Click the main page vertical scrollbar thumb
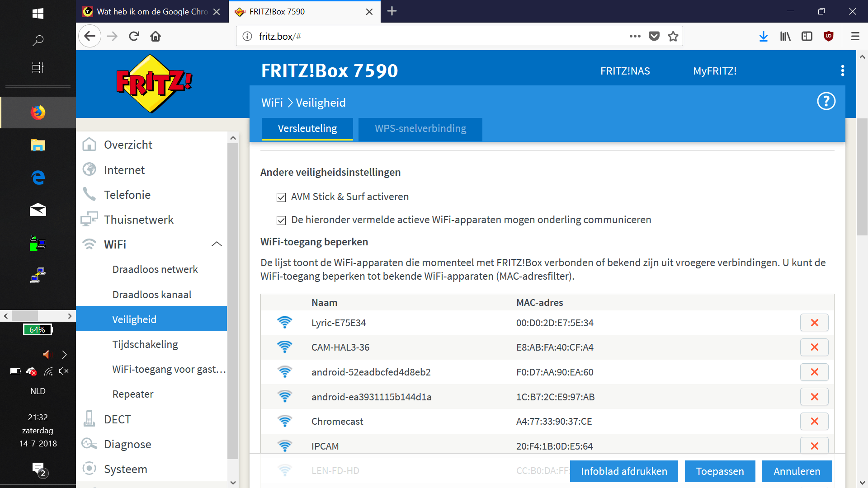 (x=862, y=176)
